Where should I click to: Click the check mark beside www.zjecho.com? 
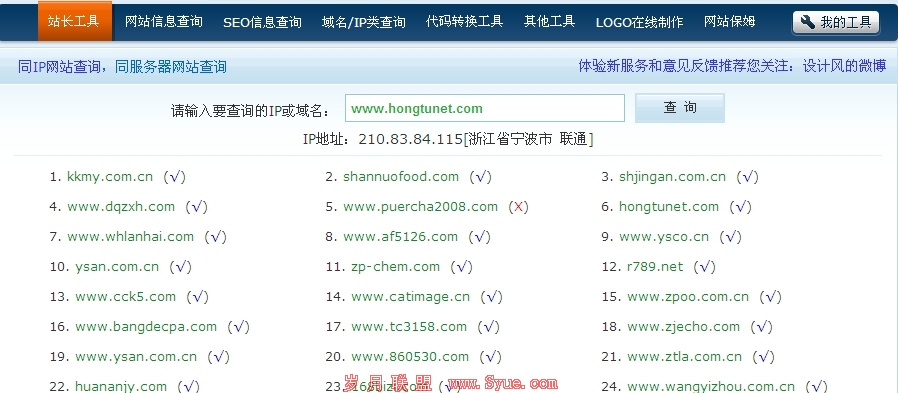761,327
